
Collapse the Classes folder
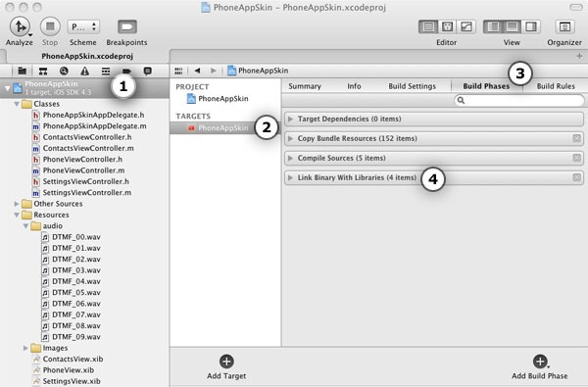(x=17, y=104)
